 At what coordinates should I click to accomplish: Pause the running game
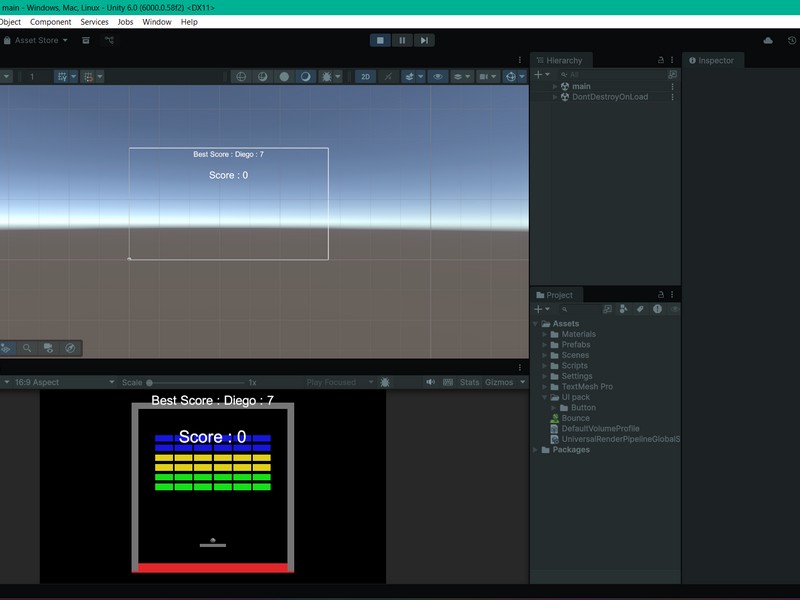click(x=402, y=40)
